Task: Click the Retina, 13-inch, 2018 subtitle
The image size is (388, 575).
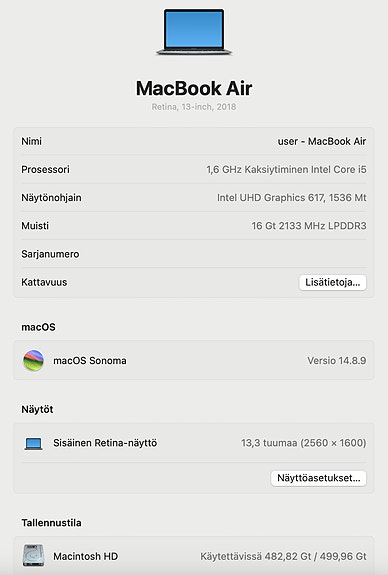Action: tap(194, 107)
